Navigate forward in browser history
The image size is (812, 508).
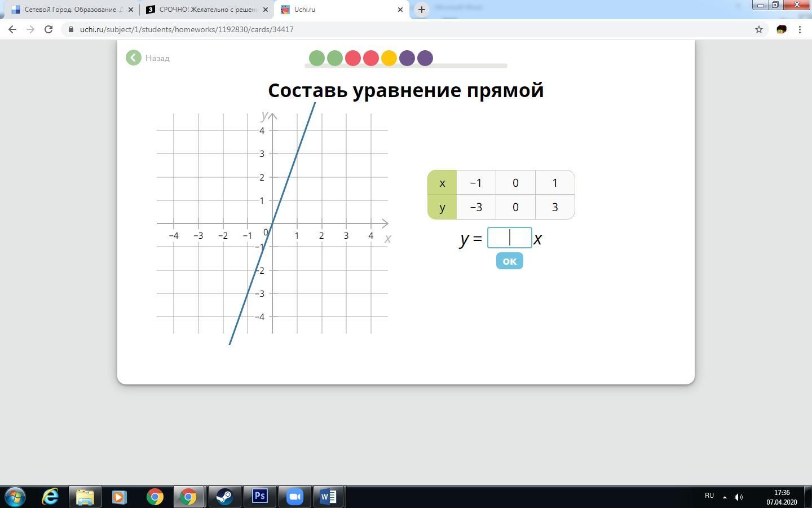coord(30,29)
